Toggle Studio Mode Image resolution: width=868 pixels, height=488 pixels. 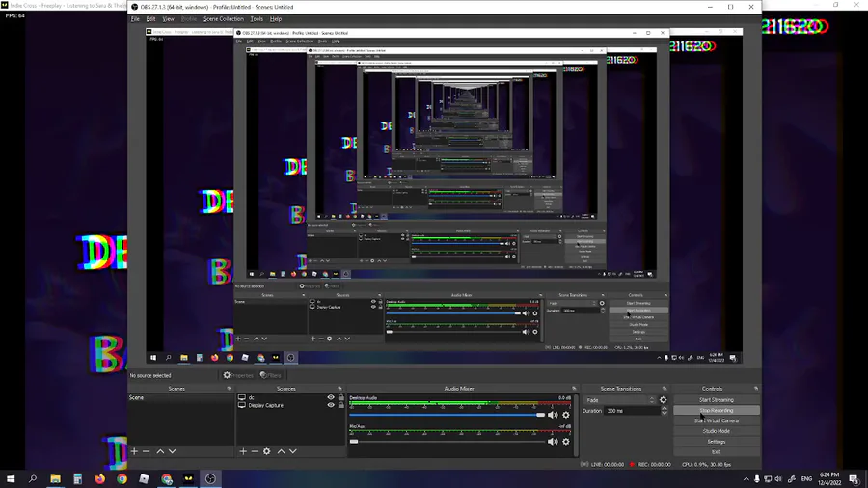[717, 431]
